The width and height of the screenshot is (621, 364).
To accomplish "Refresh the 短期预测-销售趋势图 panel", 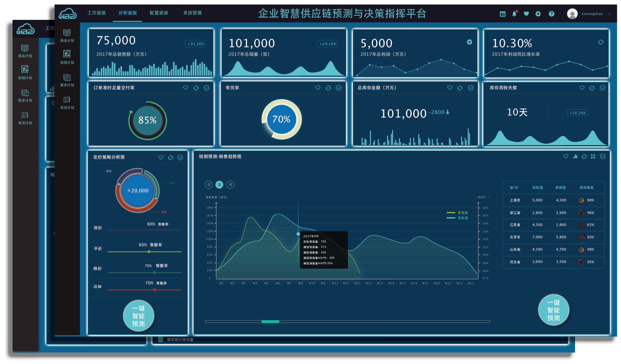I will click(584, 157).
